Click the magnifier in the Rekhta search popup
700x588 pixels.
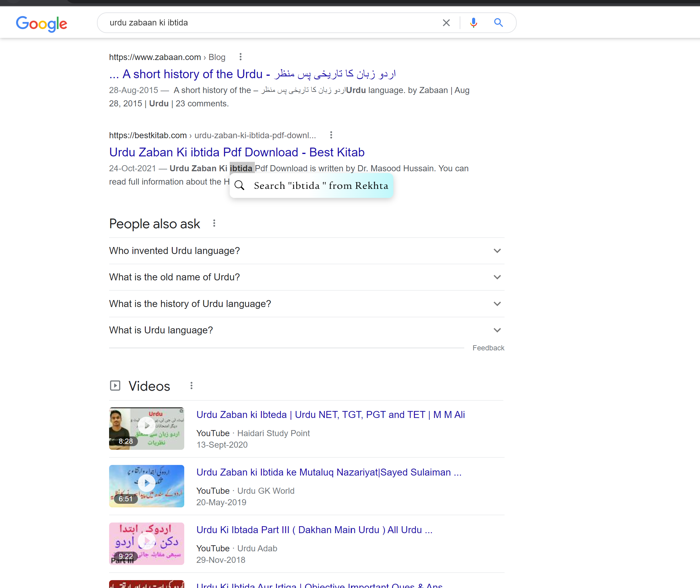point(239,186)
